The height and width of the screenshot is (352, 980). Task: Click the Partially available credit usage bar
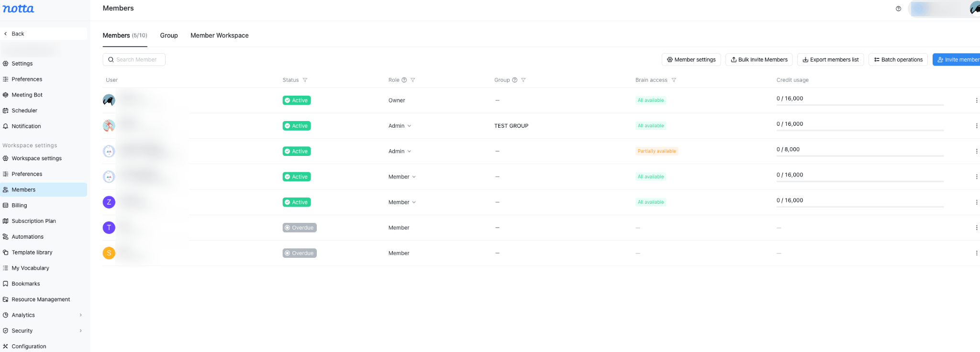tap(860, 156)
